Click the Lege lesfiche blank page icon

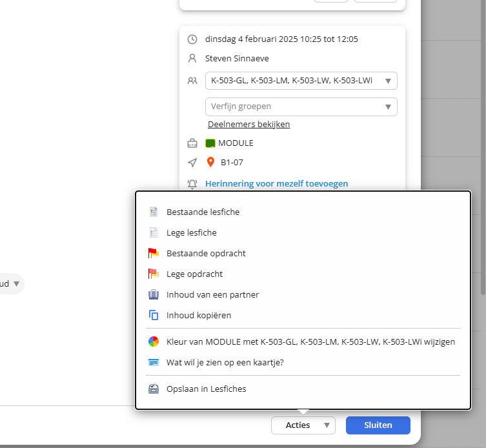[x=154, y=232]
